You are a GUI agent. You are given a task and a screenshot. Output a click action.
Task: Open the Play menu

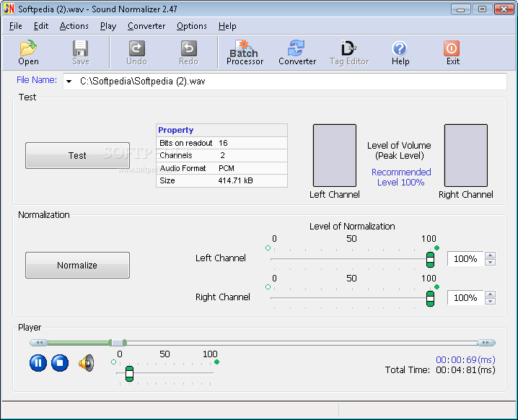click(x=108, y=26)
